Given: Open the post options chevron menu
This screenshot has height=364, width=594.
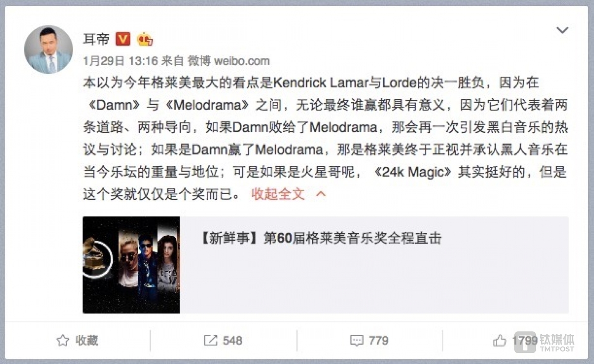Looking at the screenshot, I should (562, 30).
